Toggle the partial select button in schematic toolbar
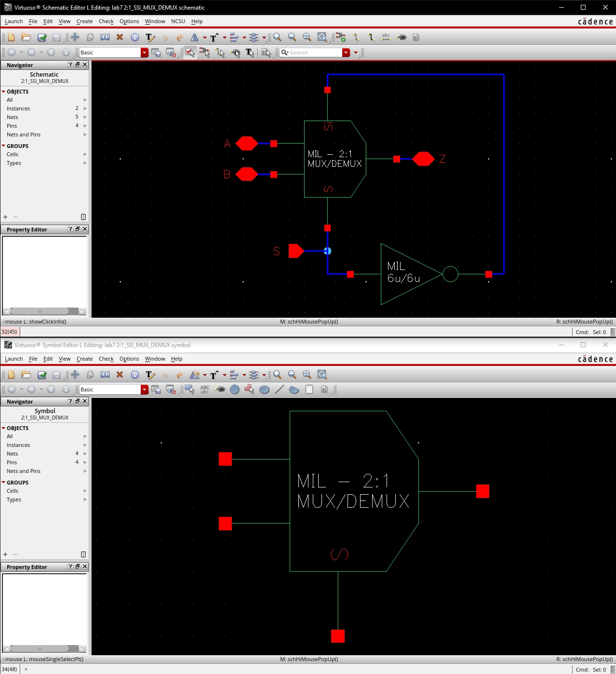616x674 pixels. pyautogui.click(x=205, y=53)
